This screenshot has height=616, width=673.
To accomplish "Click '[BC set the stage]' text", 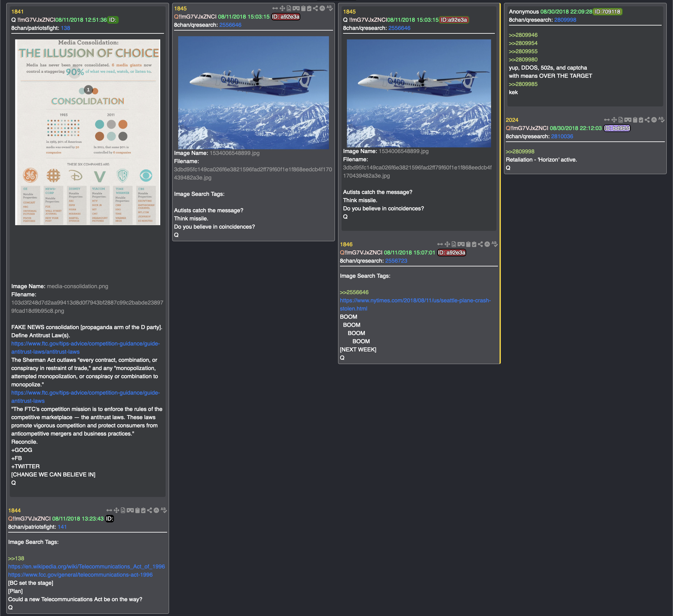I will pyautogui.click(x=31, y=583).
